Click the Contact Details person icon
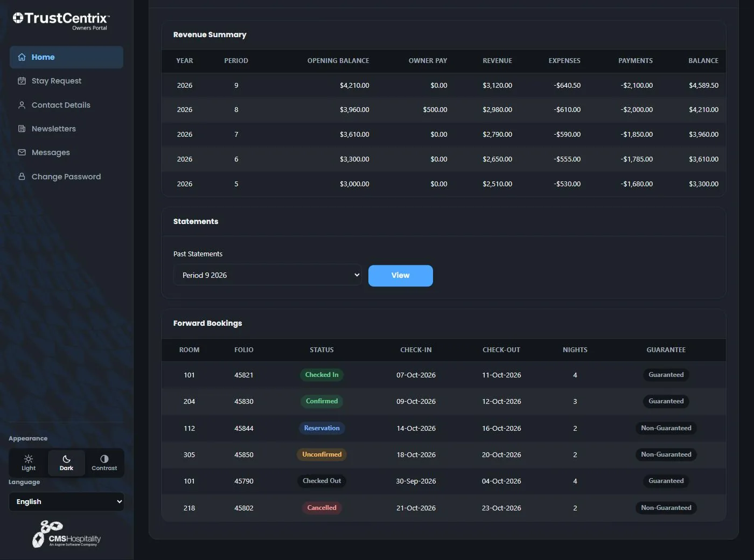The height and width of the screenshot is (560, 754). click(22, 105)
